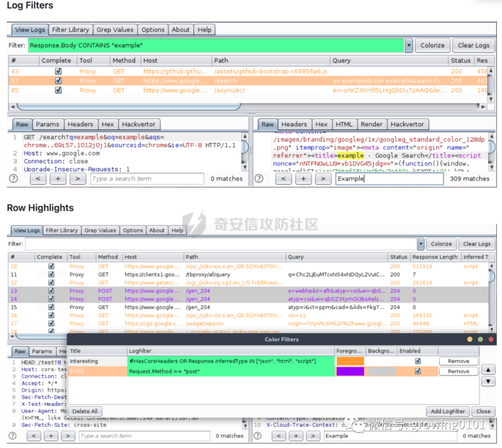The height and width of the screenshot is (448, 502).
Task: Click upper Clear Logs button
Action: (x=474, y=46)
